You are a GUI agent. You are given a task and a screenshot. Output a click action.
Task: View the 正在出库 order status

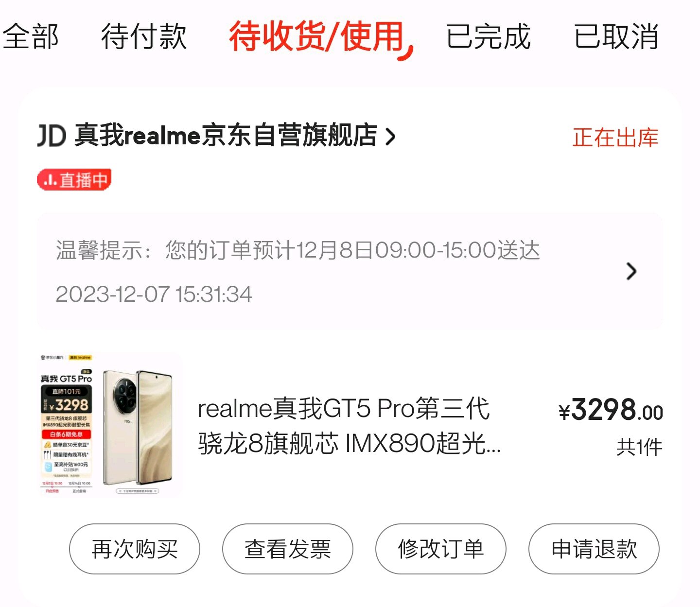(615, 138)
